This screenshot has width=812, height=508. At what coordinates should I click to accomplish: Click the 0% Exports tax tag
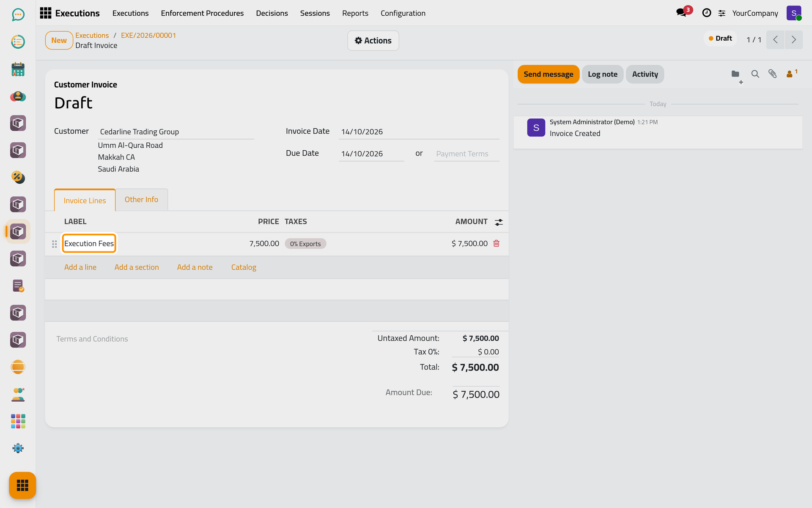(305, 244)
